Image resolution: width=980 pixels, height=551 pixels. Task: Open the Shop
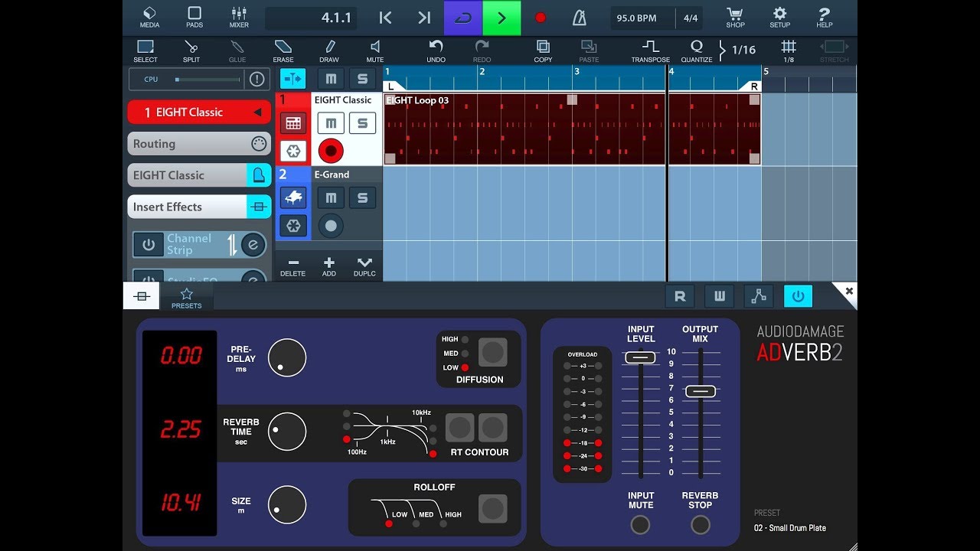click(735, 17)
